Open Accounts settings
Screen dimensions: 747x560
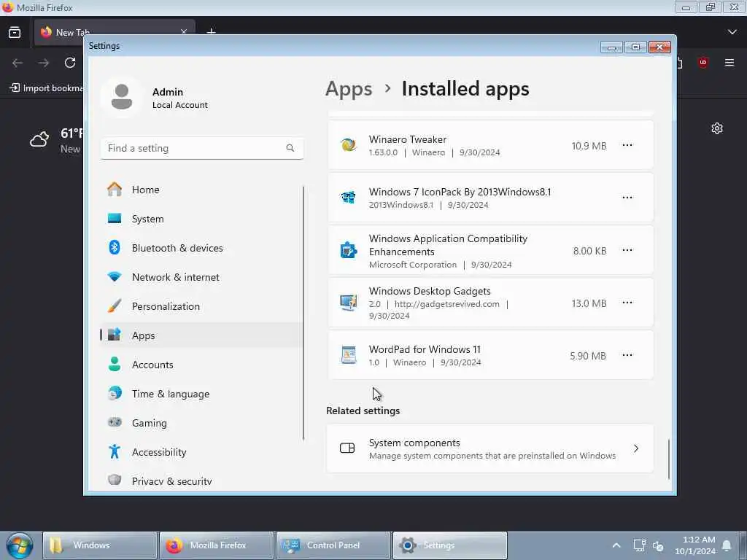[201, 365]
